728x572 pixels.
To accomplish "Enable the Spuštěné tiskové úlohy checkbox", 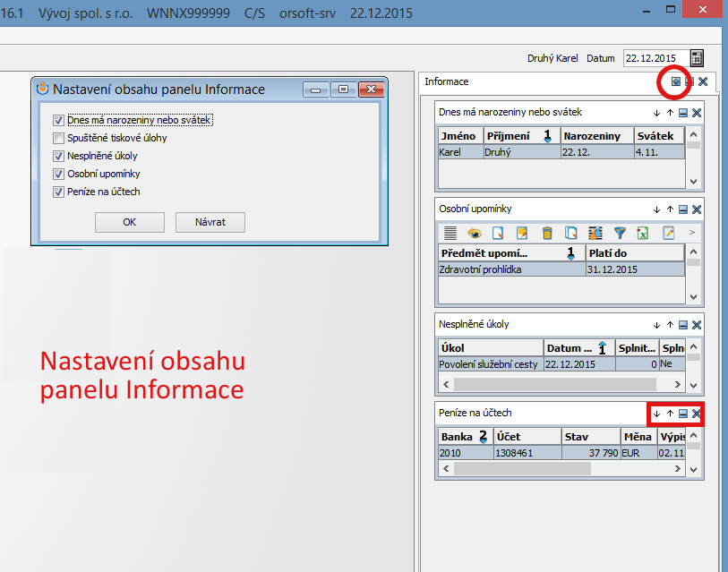I will [x=58, y=138].
